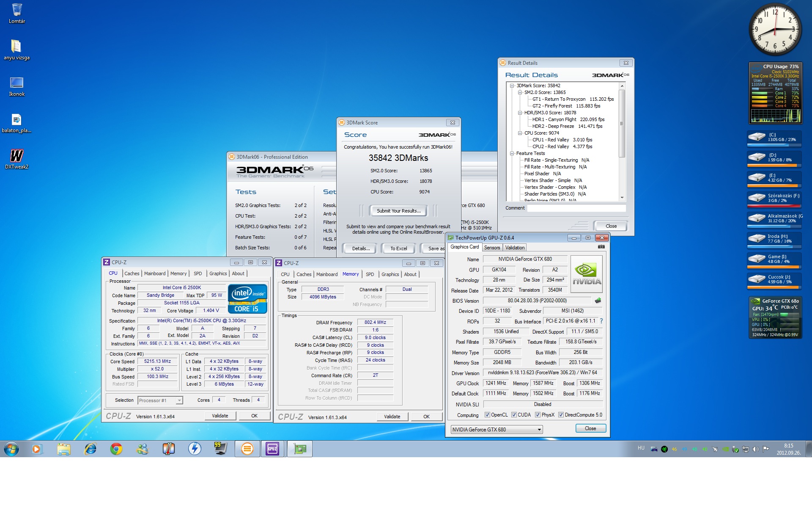Click the BIOS save chip icon
The height and width of the screenshot is (508, 812).
[598, 301]
